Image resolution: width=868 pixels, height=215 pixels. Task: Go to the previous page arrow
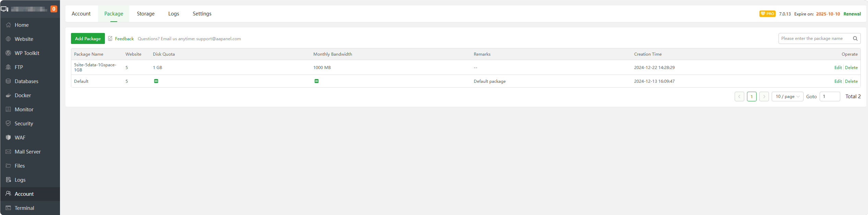click(x=739, y=97)
